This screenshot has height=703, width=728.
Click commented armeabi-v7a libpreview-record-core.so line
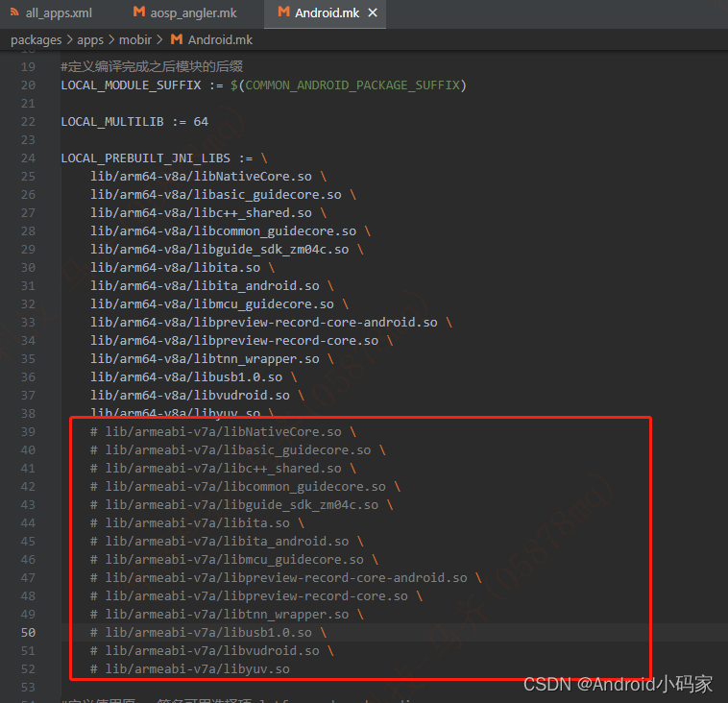[x=256, y=595]
